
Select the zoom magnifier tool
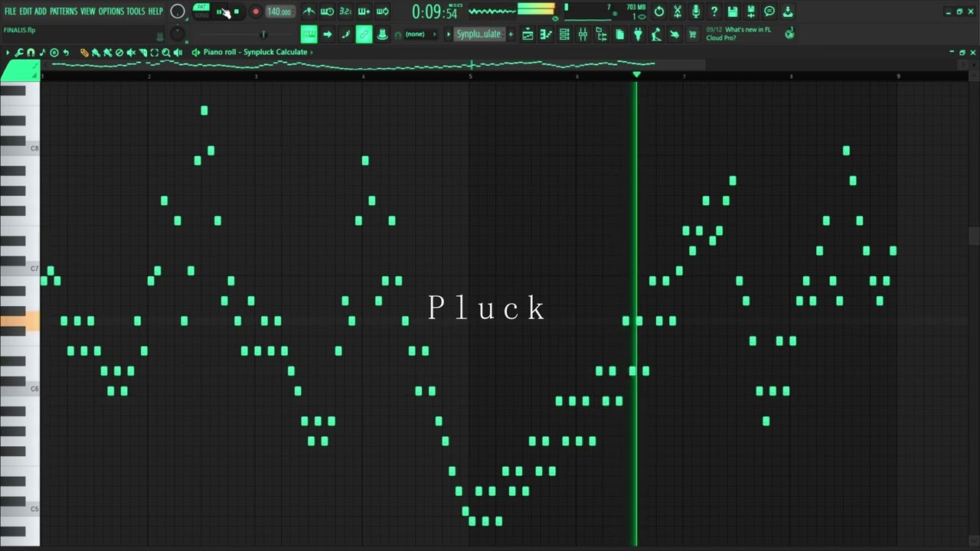[165, 52]
